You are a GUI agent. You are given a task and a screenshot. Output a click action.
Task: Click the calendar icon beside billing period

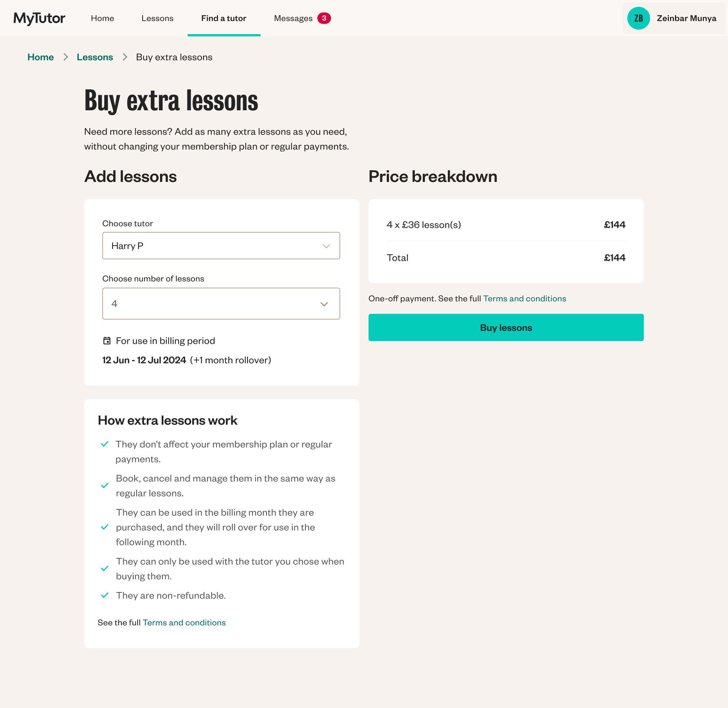click(x=107, y=341)
